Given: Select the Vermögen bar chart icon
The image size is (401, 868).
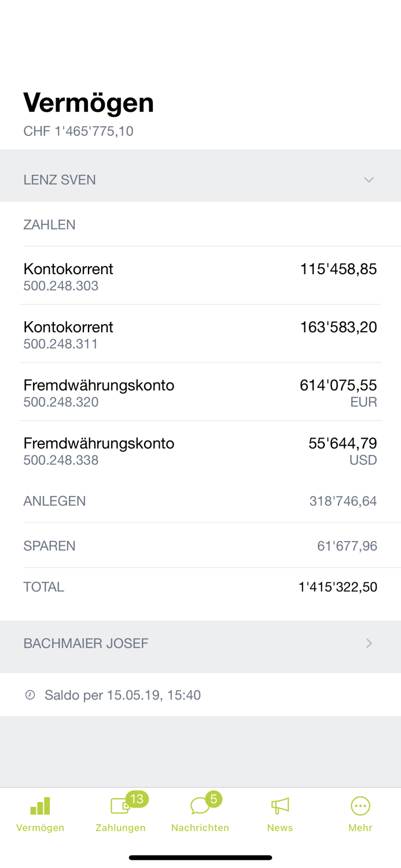Looking at the screenshot, I should [39, 804].
